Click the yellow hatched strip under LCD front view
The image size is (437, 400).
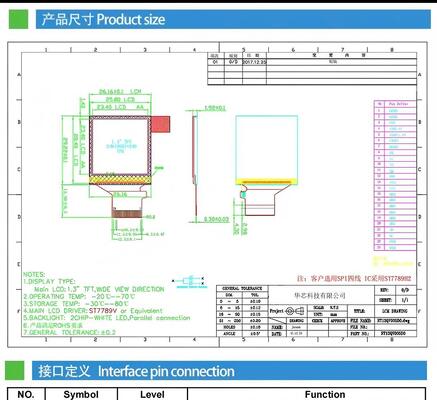[x=120, y=179]
